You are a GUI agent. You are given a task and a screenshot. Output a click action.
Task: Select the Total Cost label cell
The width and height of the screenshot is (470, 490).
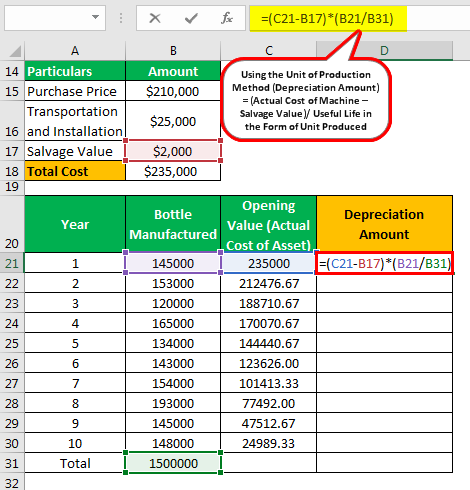(75, 171)
